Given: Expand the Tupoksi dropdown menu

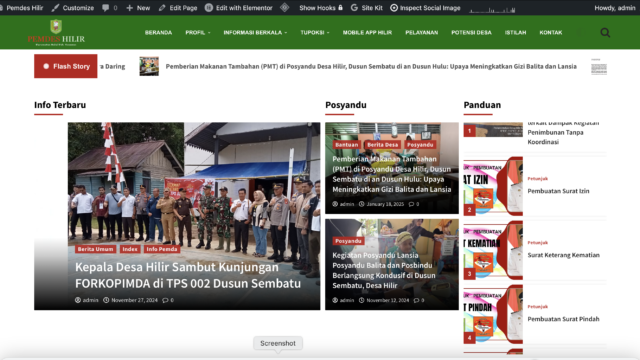Looking at the screenshot, I should [315, 32].
